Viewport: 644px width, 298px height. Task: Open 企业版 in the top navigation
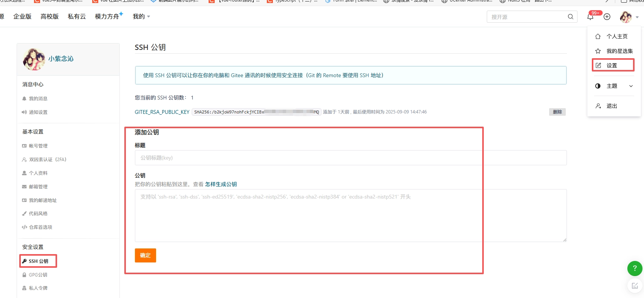(22, 17)
